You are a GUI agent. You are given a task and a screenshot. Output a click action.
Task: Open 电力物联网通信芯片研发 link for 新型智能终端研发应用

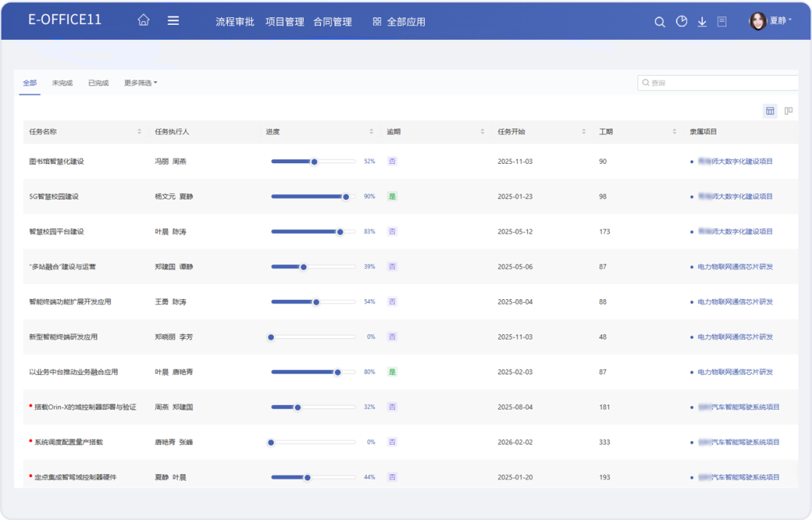735,337
